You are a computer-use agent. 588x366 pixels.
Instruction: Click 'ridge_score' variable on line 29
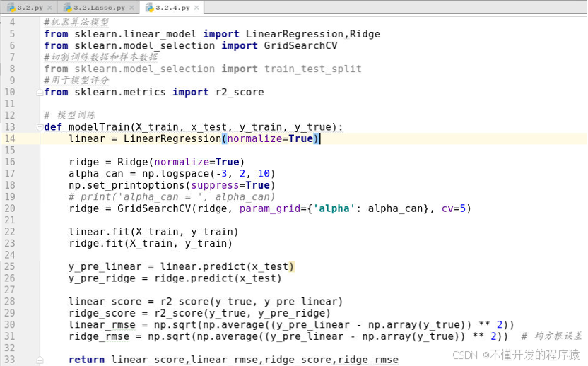[102, 313]
